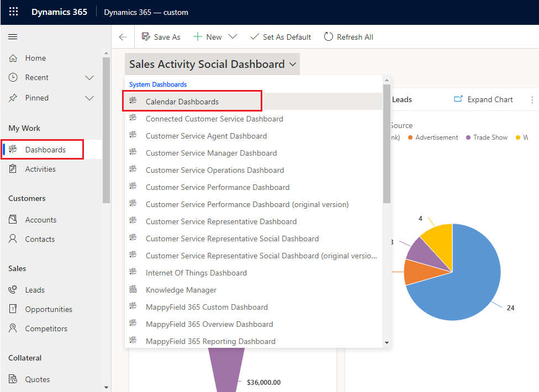Click the Quotes document icon
This screenshot has width=539, height=392.
pyautogui.click(x=13, y=379)
